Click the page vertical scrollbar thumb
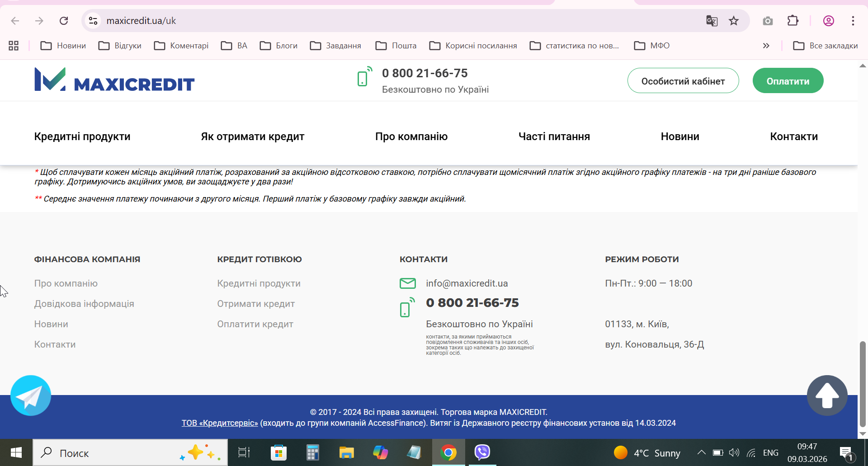The image size is (868, 466). point(863,384)
